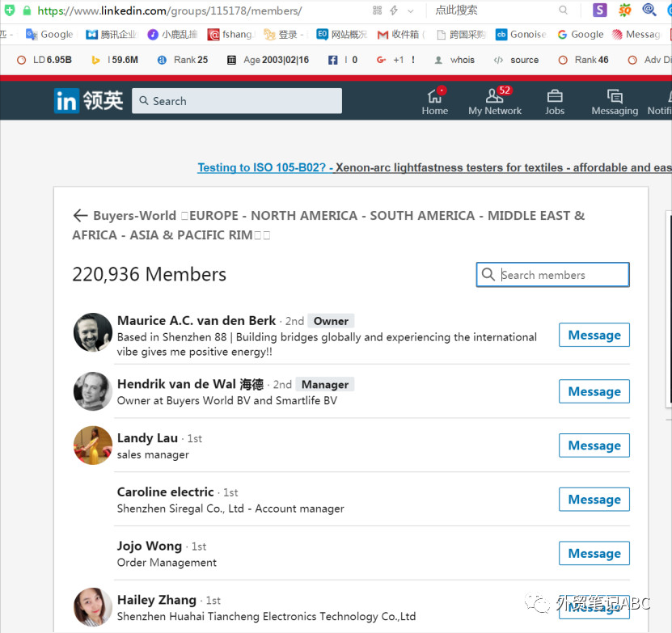Open the Messag bookmark
The height and width of the screenshot is (633, 672).
(x=636, y=34)
